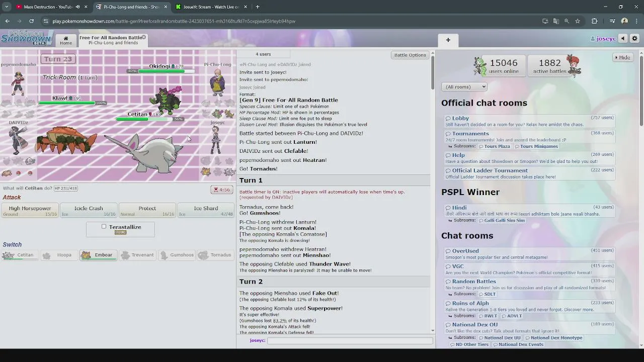Open the ADVIT subroom

(x=512, y=316)
